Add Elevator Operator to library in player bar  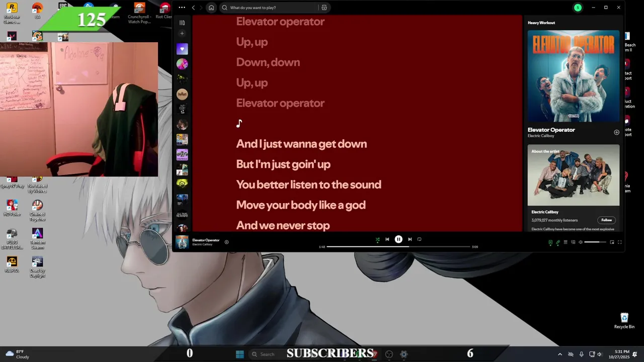pos(226,242)
